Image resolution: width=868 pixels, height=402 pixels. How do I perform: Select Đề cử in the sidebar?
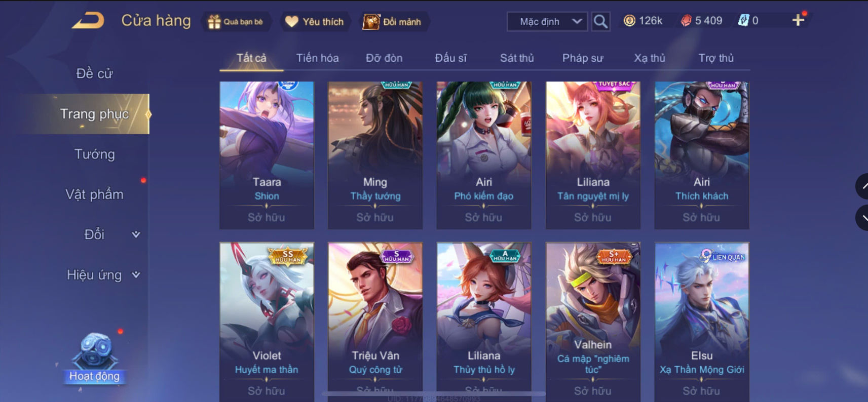(94, 73)
